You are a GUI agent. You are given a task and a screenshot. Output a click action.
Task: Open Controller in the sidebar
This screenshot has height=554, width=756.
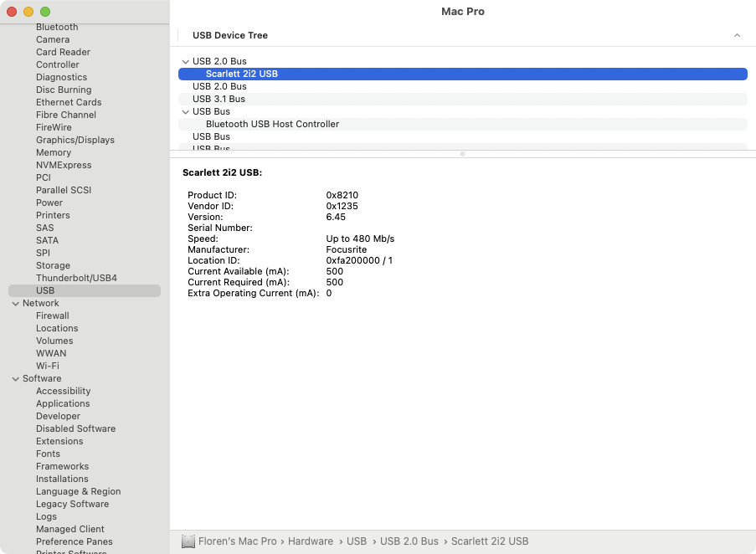[58, 64]
